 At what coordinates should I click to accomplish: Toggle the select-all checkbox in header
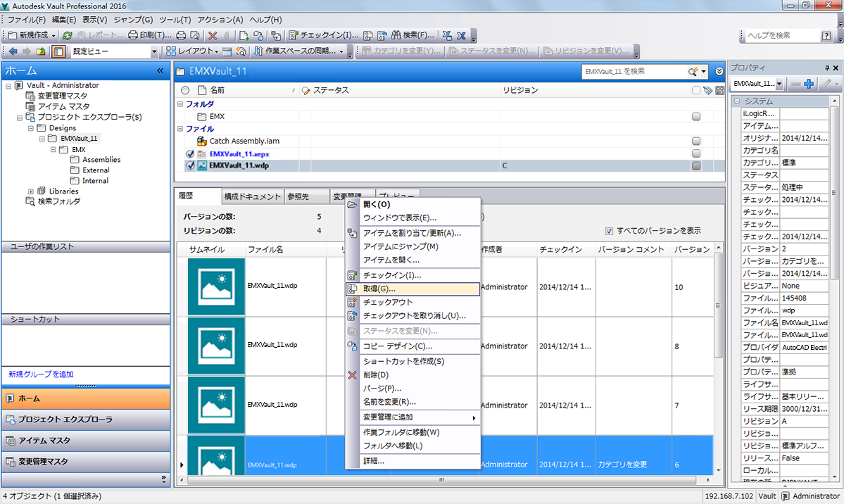(696, 91)
